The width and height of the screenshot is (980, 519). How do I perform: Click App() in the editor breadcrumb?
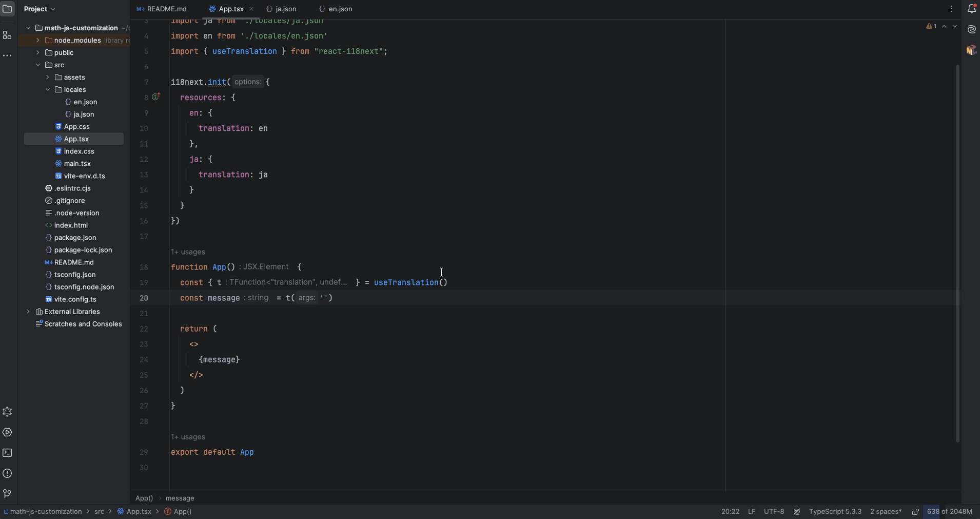click(144, 498)
